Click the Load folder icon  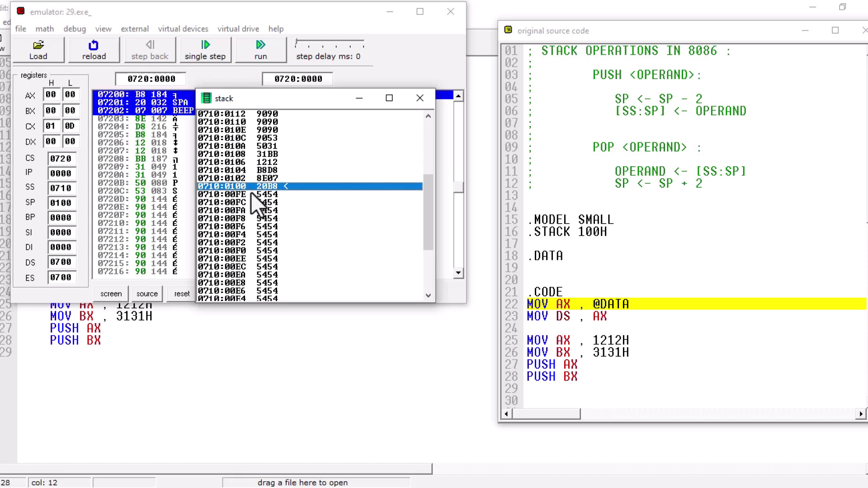click(x=38, y=45)
